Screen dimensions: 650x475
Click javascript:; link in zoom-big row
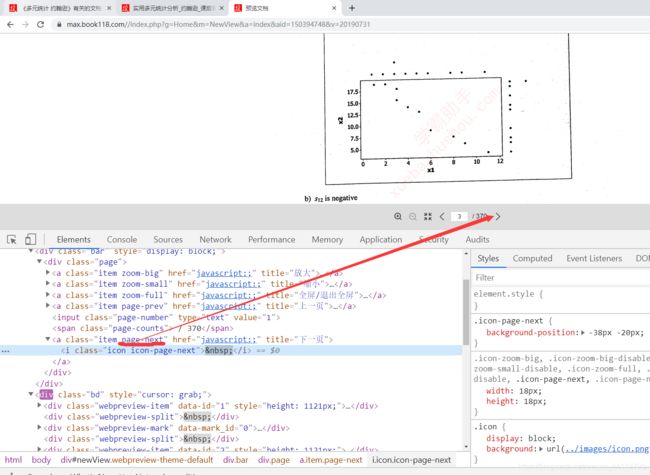tap(224, 273)
